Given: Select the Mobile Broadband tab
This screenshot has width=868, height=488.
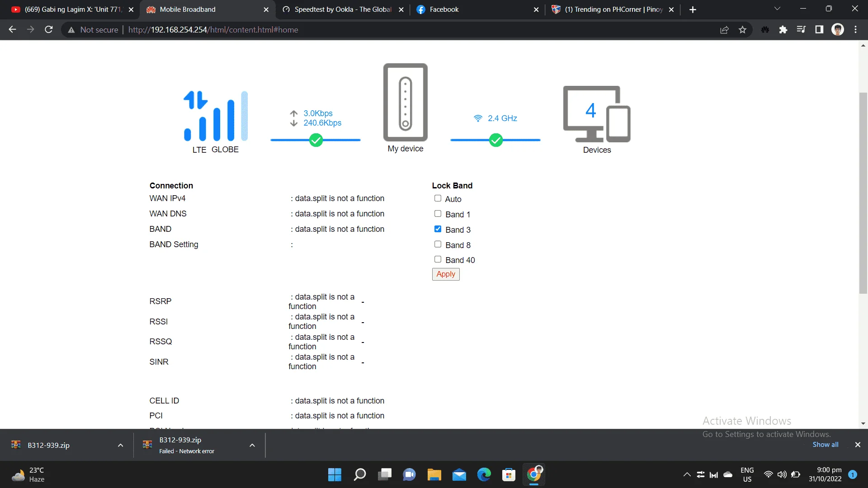Looking at the screenshot, I should click(207, 9).
